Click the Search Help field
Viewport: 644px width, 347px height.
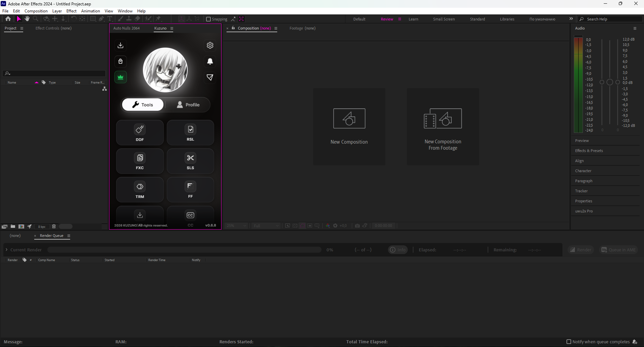click(610, 19)
